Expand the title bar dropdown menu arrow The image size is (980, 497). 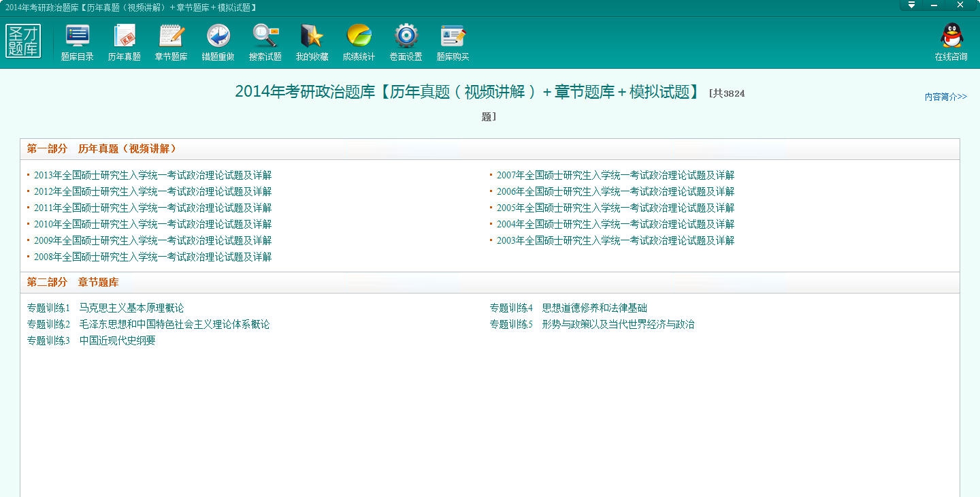(x=912, y=5)
